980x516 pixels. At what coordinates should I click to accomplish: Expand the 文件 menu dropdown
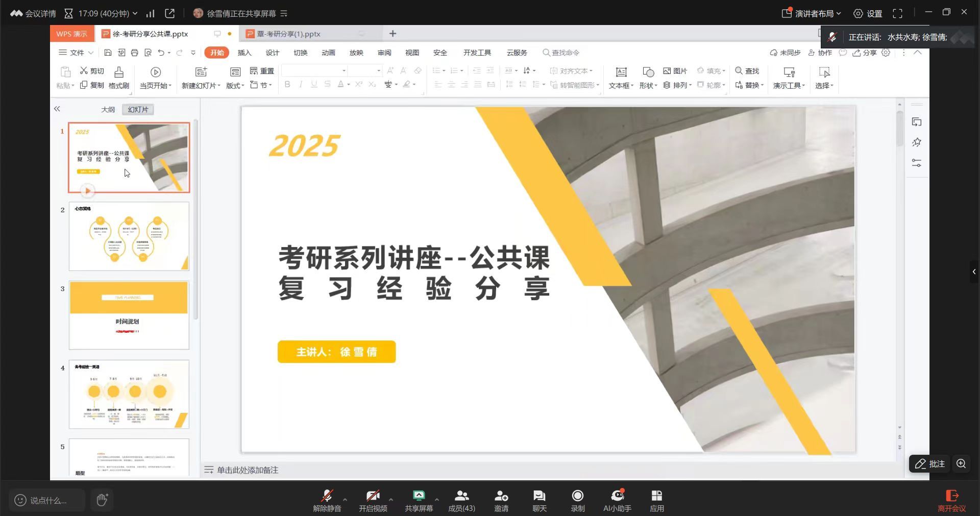(77, 53)
